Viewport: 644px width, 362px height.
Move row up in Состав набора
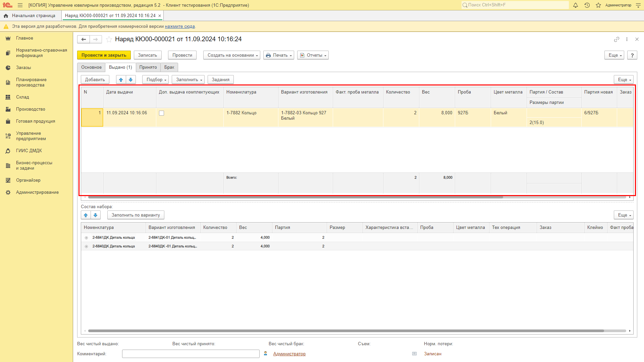86,215
